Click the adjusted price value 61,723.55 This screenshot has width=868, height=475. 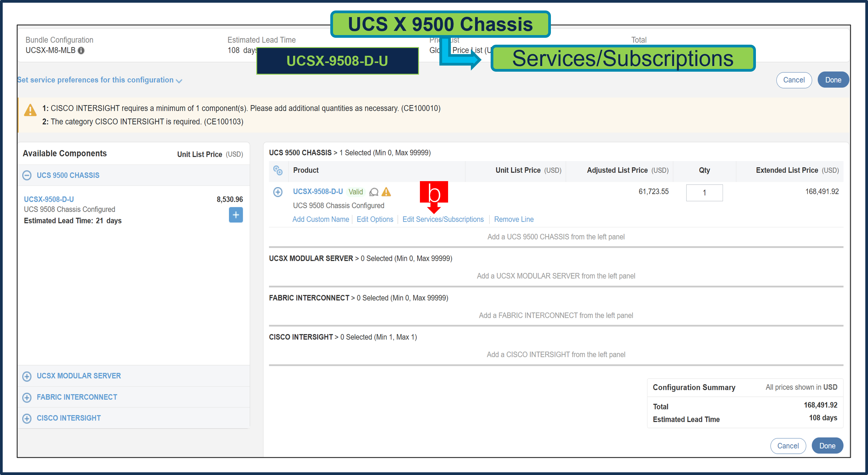653,192
